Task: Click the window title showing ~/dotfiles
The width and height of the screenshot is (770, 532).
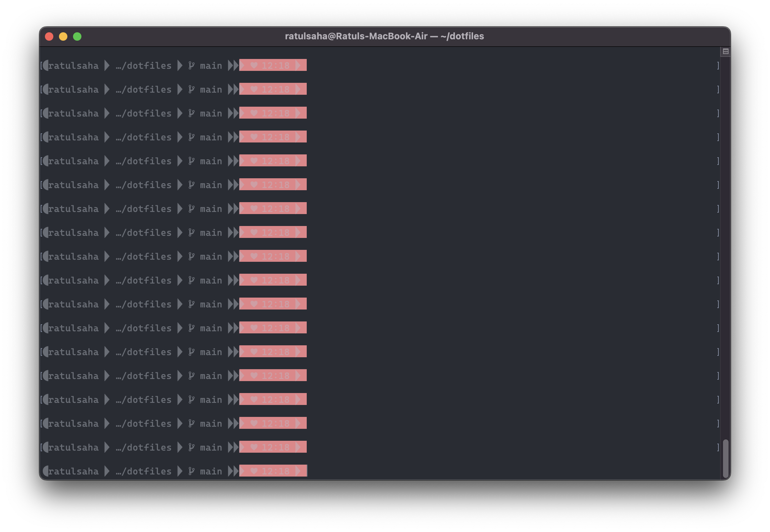Action: pos(384,36)
